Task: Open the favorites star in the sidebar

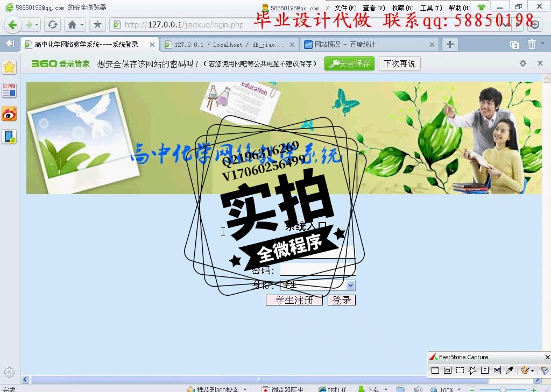Action: click(10, 67)
